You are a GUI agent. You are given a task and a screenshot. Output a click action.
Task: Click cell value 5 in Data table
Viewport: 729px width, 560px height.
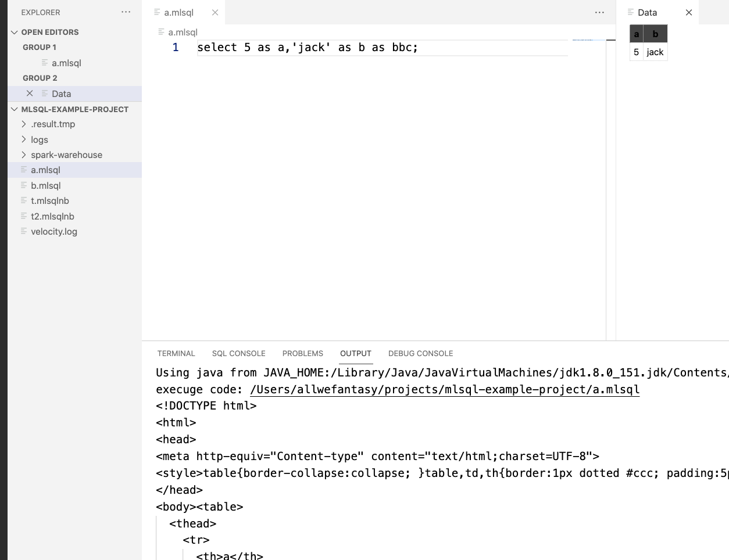[637, 52]
